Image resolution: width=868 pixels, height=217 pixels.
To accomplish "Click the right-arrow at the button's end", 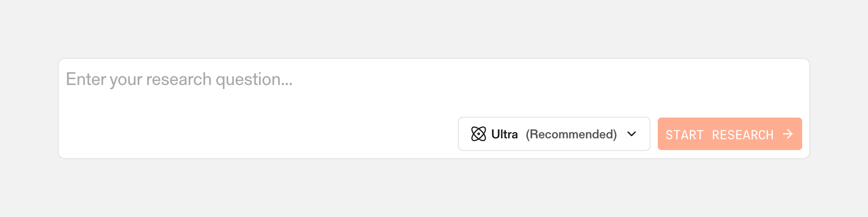I will (x=788, y=134).
